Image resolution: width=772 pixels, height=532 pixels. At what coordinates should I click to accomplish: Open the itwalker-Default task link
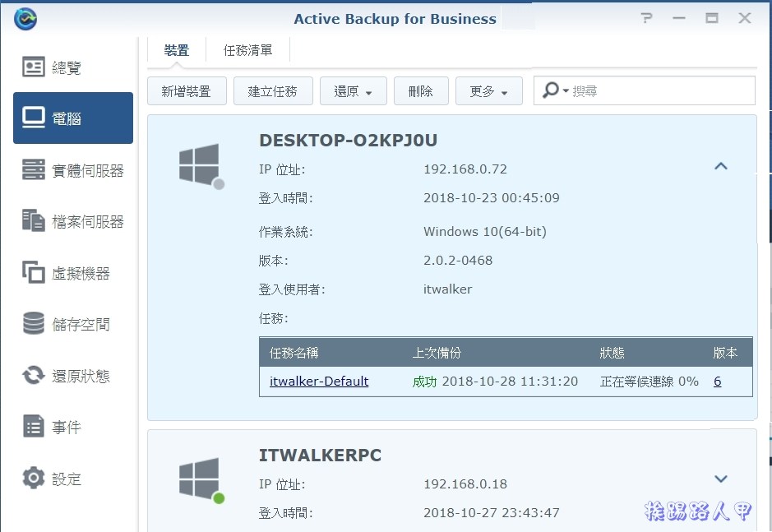(319, 382)
